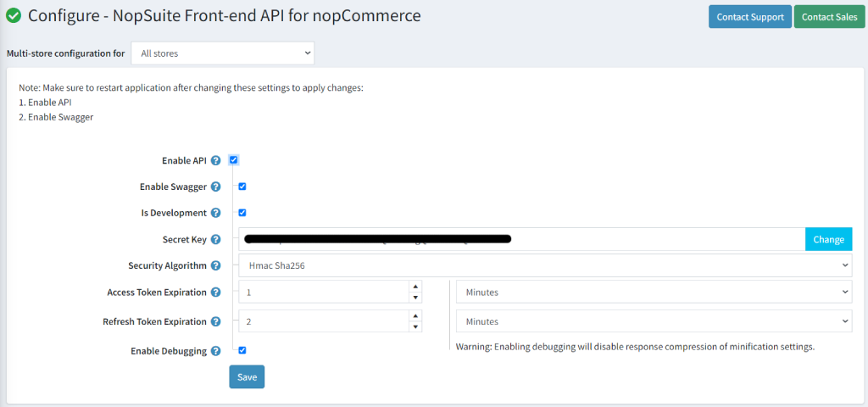The height and width of the screenshot is (407, 868).
Task: Increase the Refresh Token Expiration value with the up arrow
Action: tap(415, 315)
